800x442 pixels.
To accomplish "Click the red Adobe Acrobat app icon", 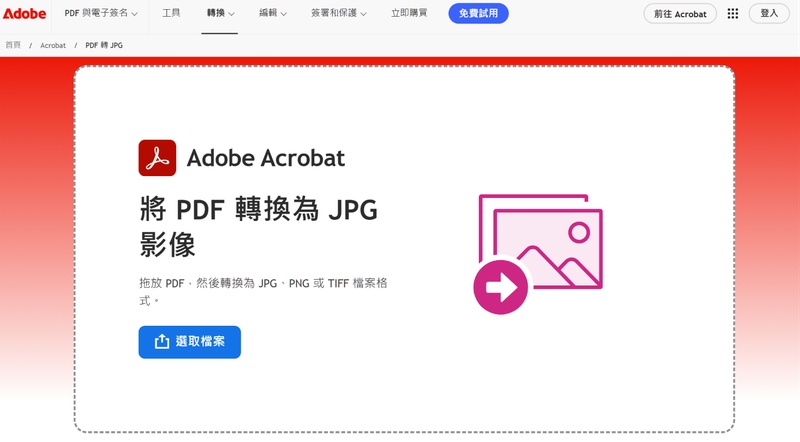I will (157, 158).
